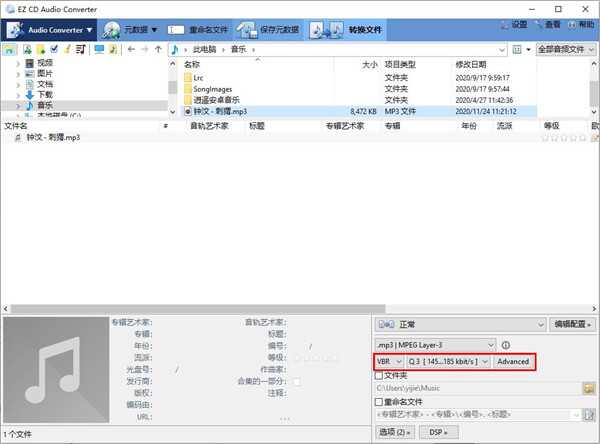Click the Advanced button

pos(513,361)
